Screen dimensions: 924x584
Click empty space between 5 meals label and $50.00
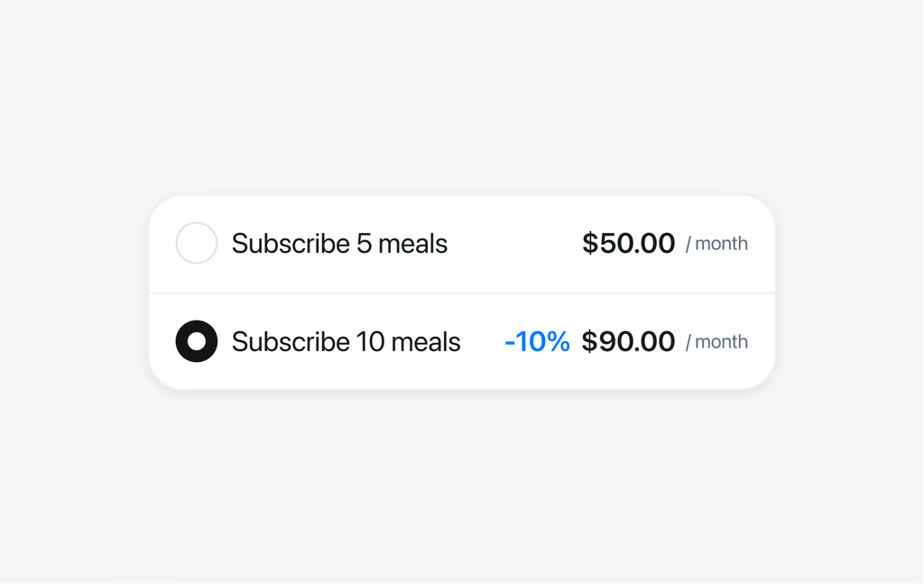coord(514,244)
